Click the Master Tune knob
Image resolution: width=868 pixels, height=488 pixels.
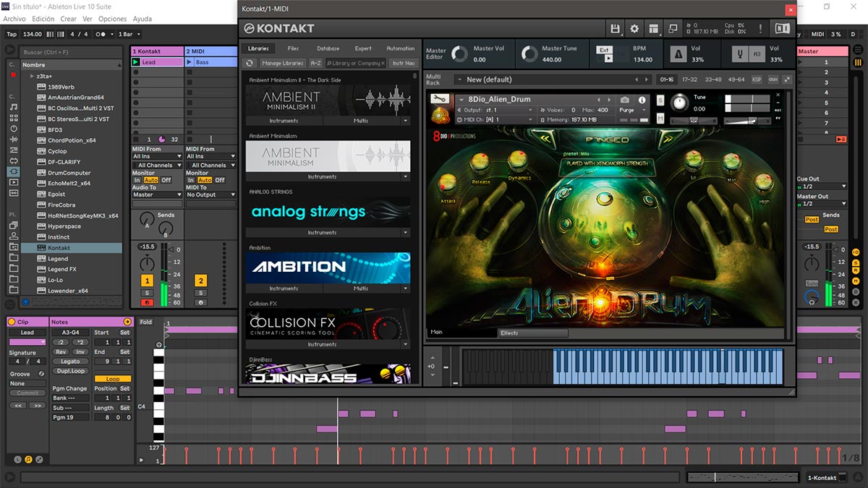(528, 54)
